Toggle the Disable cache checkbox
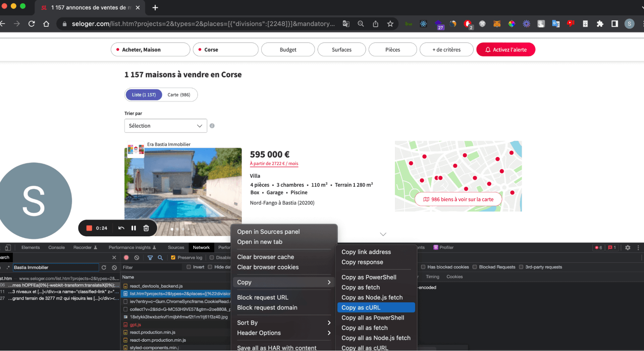This screenshot has width=644, height=351. tap(212, 258)
